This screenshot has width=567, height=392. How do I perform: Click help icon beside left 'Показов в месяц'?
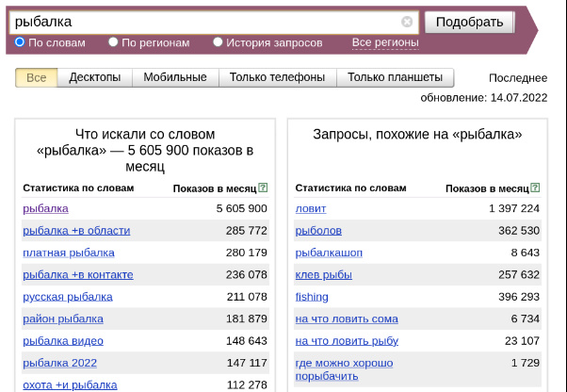[x=263, y=188]
